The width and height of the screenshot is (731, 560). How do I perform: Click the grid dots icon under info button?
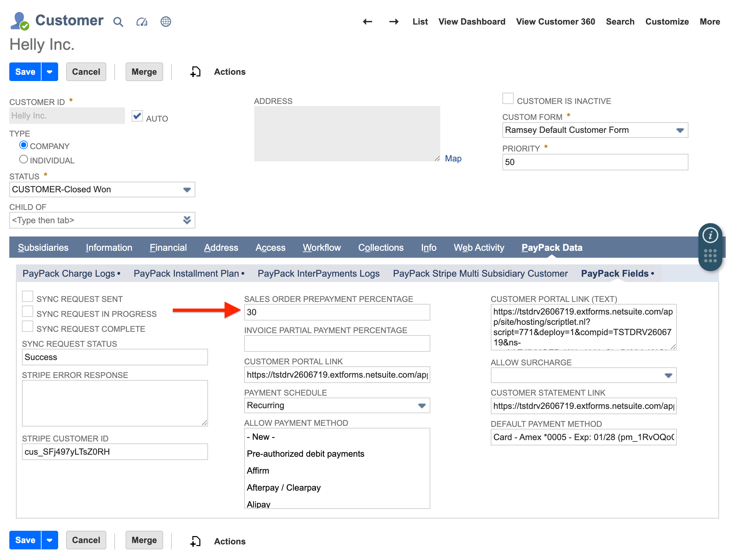pyautogui.click(x=710, y=256)
